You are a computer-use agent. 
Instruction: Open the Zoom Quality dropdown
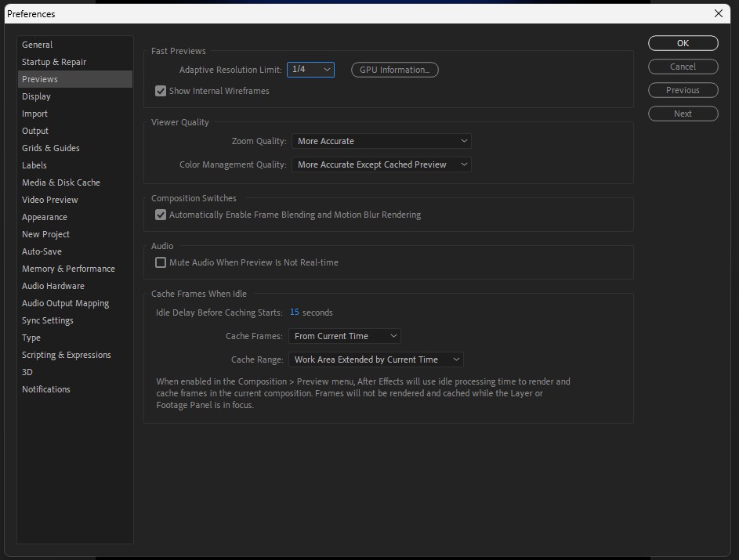pos(381,141)
